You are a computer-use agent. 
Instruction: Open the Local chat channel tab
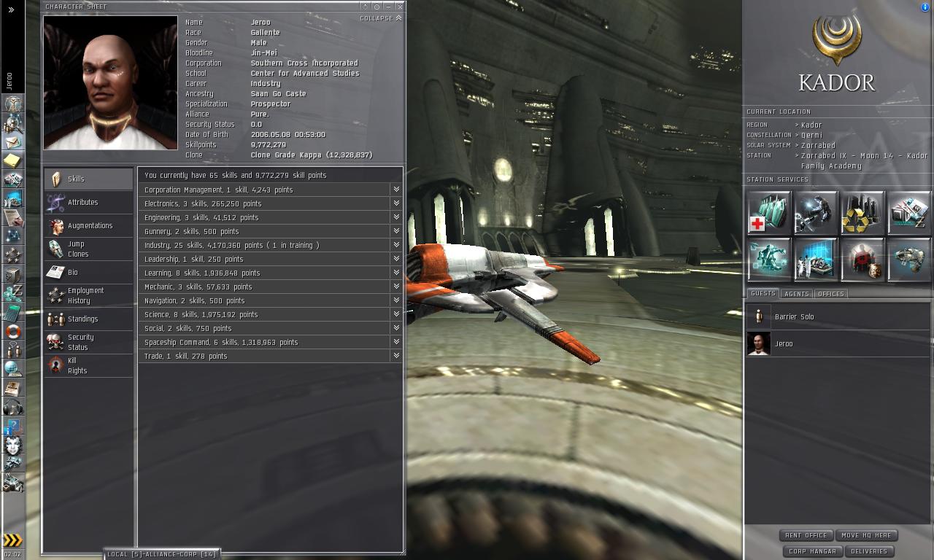(161, 554)
